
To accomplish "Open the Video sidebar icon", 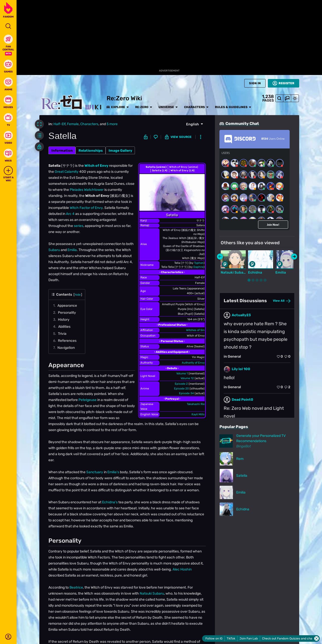I will [8, 135].
